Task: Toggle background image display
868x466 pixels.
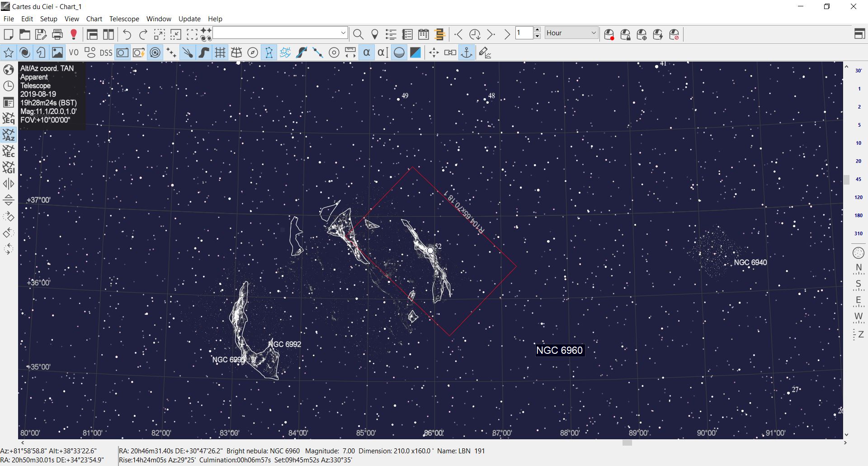Action: (x=57, y=53)
